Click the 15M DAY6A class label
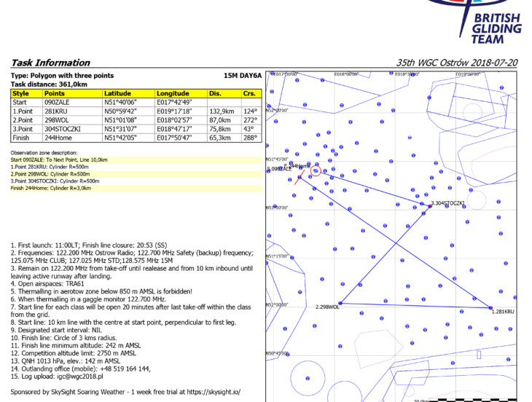The image size is (532, 402). click(242, 75)
